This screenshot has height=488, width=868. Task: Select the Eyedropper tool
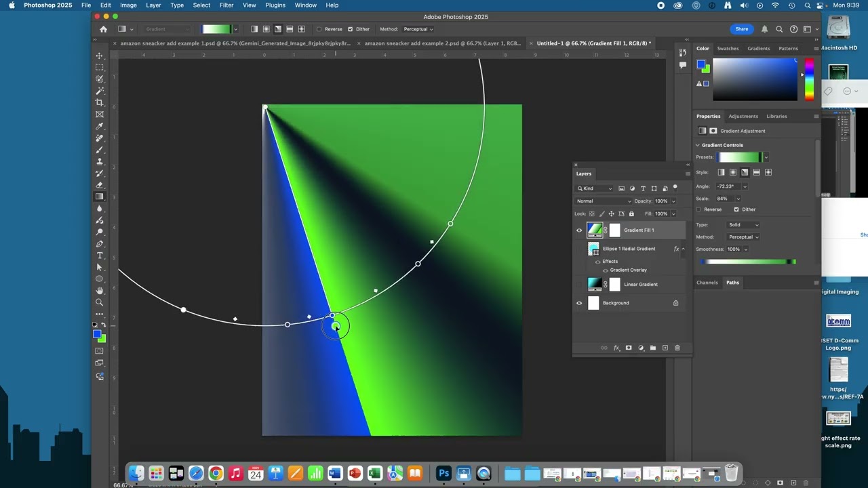click(x=100, y=126)
